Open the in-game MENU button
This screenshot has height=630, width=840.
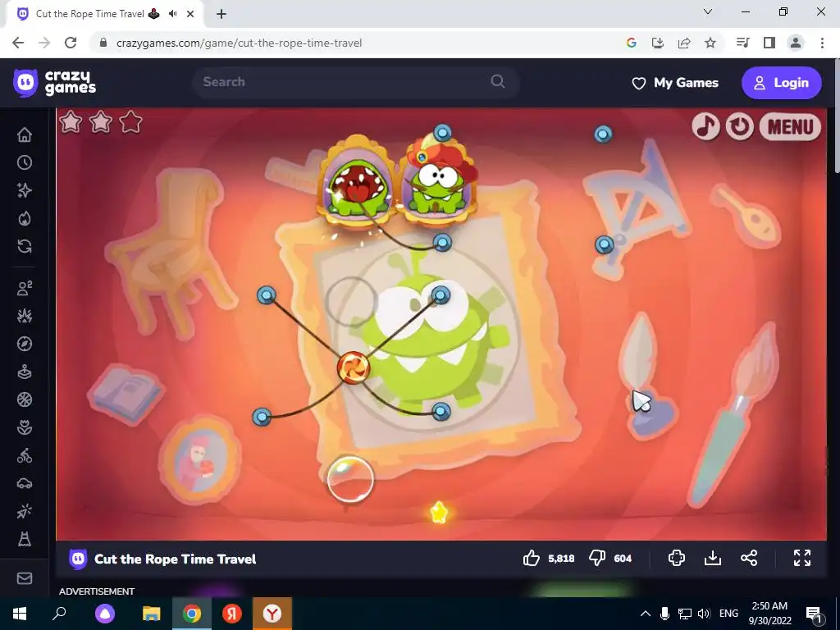pyautogui.click(x=790, y=127)
